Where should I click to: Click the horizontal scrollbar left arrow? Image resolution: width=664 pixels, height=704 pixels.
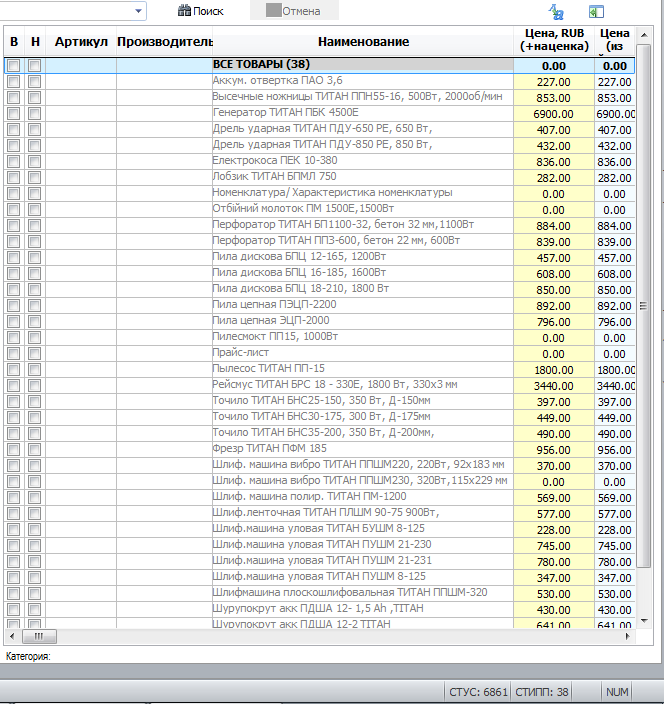pos(12,636)
